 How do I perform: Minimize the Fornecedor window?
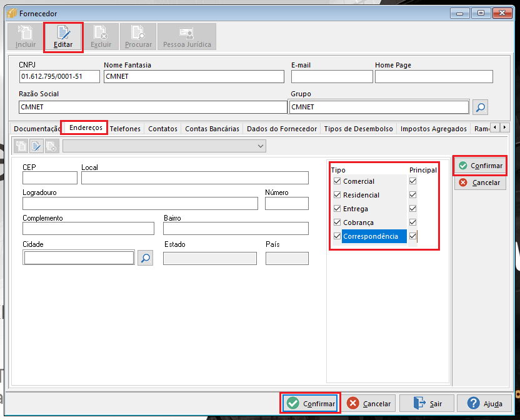tap(459, 13)
